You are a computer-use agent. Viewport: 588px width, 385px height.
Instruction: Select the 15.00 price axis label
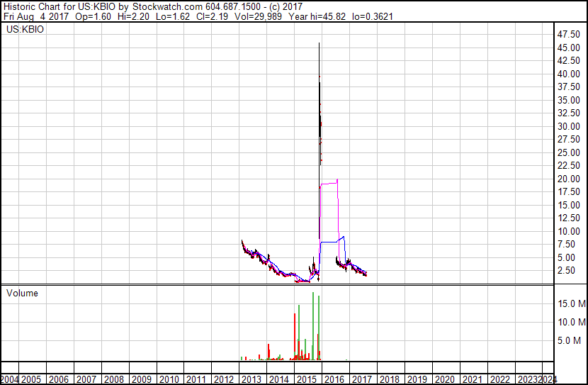tap(568, 205)
